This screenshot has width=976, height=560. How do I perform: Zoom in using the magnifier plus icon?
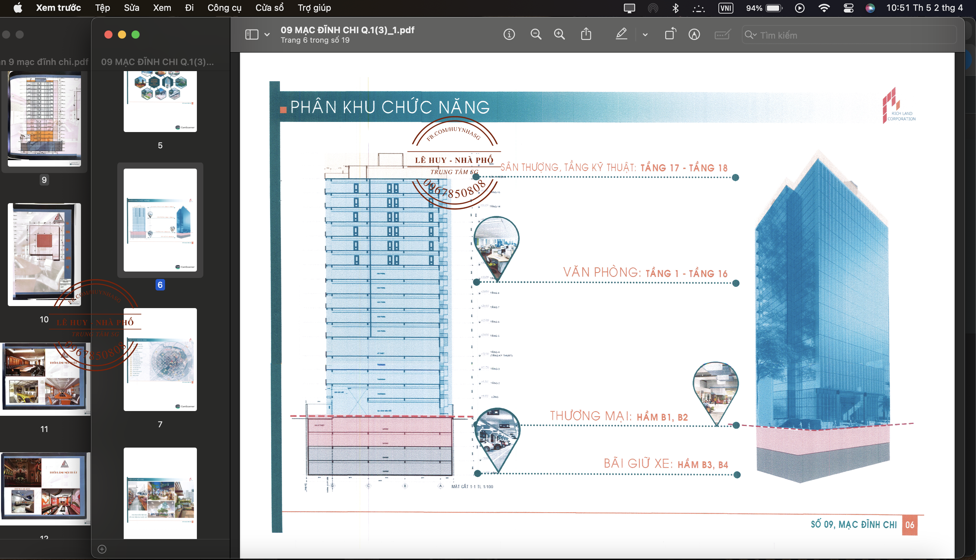tap(559, 35)
